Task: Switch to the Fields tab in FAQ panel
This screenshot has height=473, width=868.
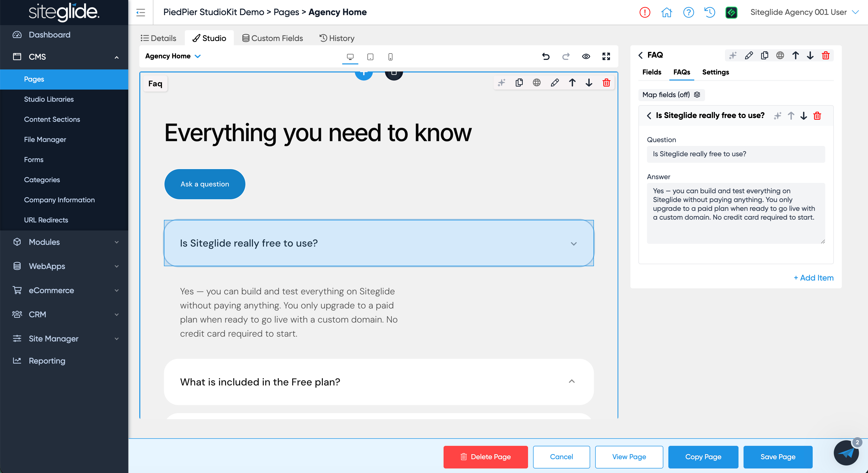Action: [x=652, y=72]
